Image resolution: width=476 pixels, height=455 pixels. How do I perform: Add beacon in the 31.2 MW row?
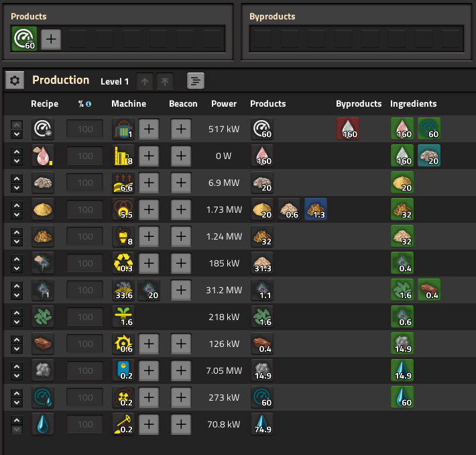tap(181, 290)
